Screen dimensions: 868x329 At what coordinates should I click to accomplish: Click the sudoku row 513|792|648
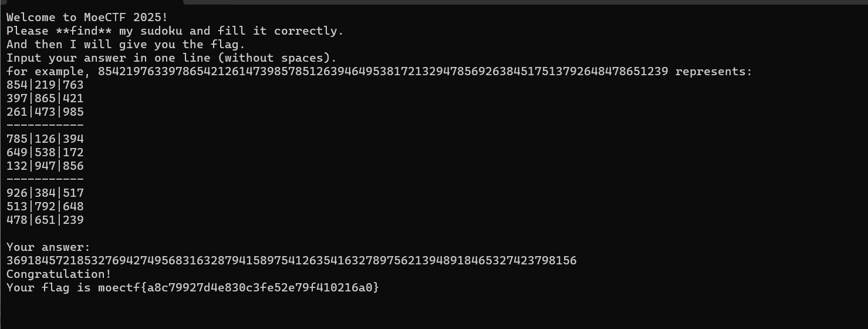click(x=45, y=207)
